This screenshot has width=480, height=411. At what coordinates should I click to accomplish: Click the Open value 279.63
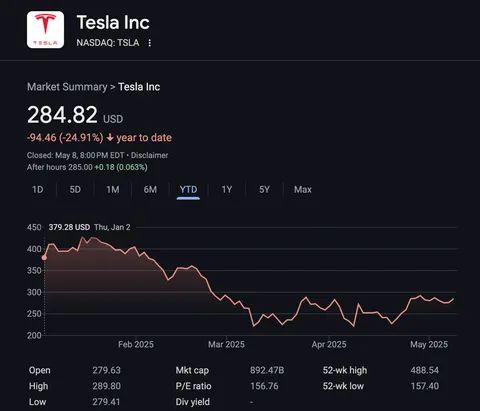click(107, 370)
